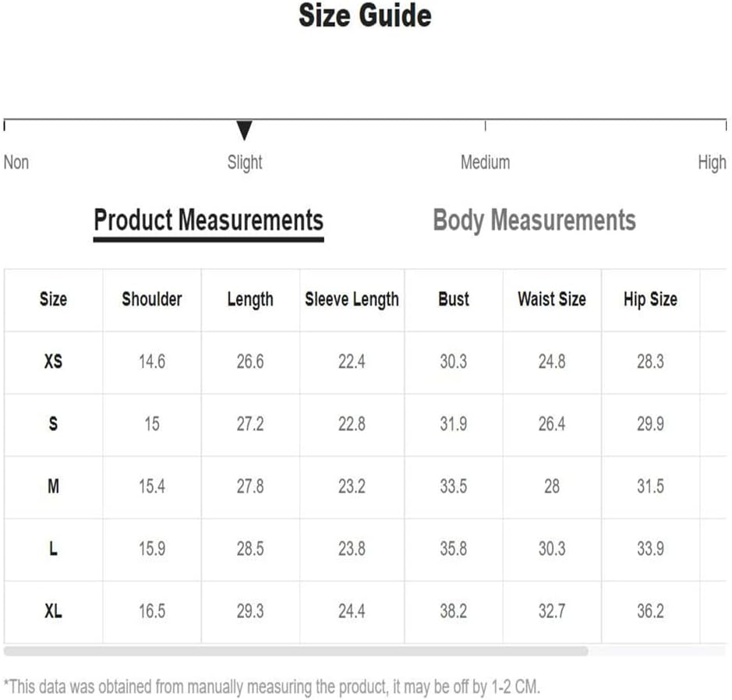Click the Waist Size column header
This screenshot has width=732, height=700.
click(552, 299)
